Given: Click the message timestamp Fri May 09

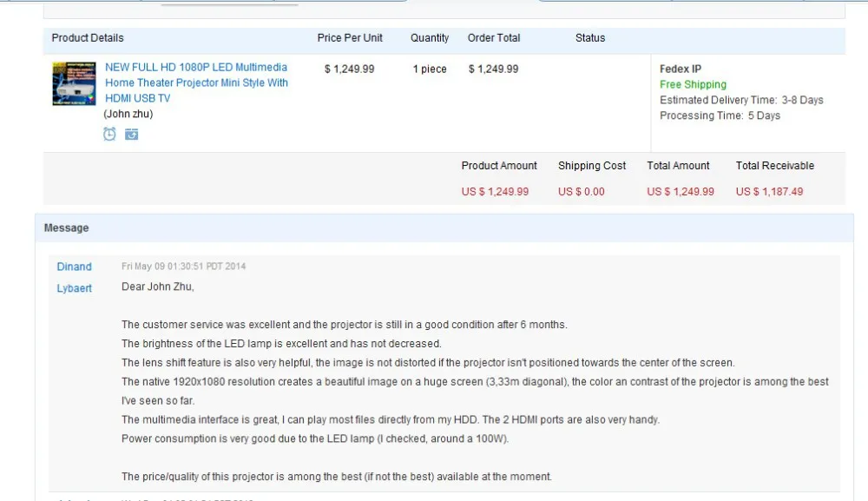Looking at the screenshot, I should (x=184, y=267).
